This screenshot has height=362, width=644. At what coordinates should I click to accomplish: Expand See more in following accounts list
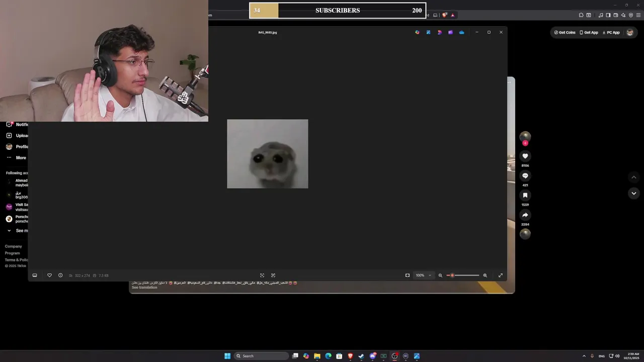click(17, 231)
